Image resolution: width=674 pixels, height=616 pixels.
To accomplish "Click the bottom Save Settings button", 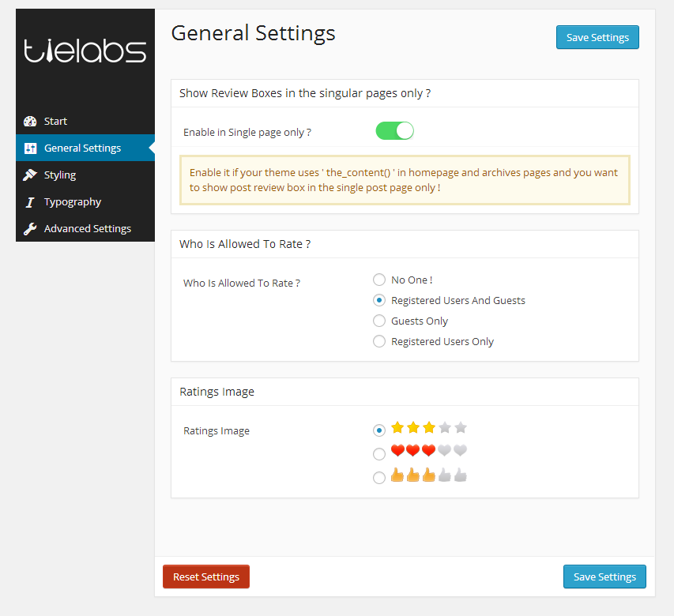I will (x=604, y=577).
